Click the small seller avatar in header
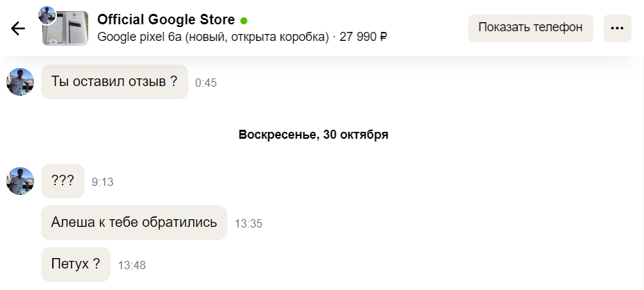Image resolution: width=644 pixels, height=290 pixels. point(47,15)
